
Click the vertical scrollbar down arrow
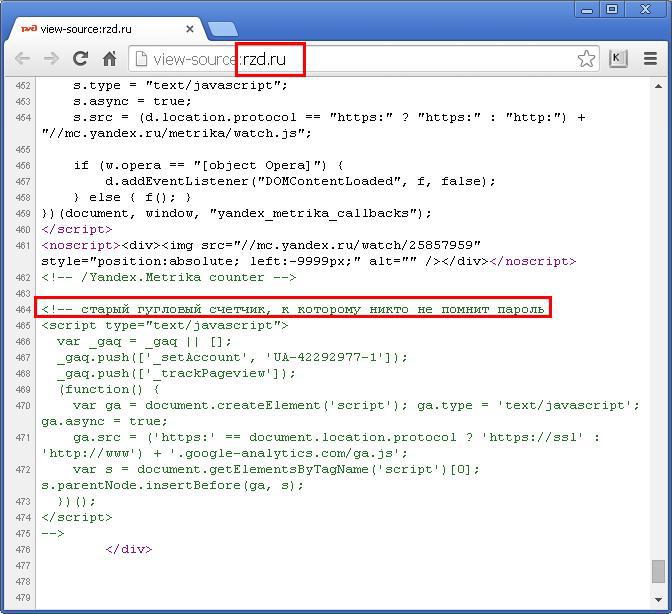[x=658, y=599]
